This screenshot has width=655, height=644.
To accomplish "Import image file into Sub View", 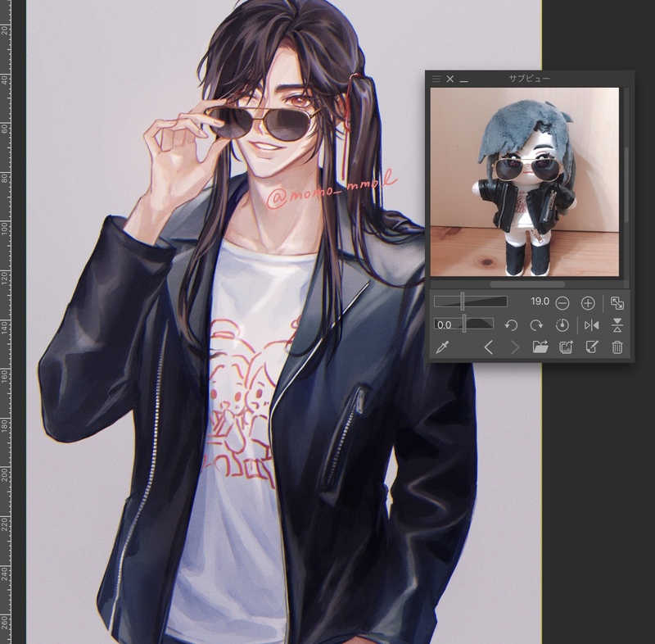I will tap(540, 347).
